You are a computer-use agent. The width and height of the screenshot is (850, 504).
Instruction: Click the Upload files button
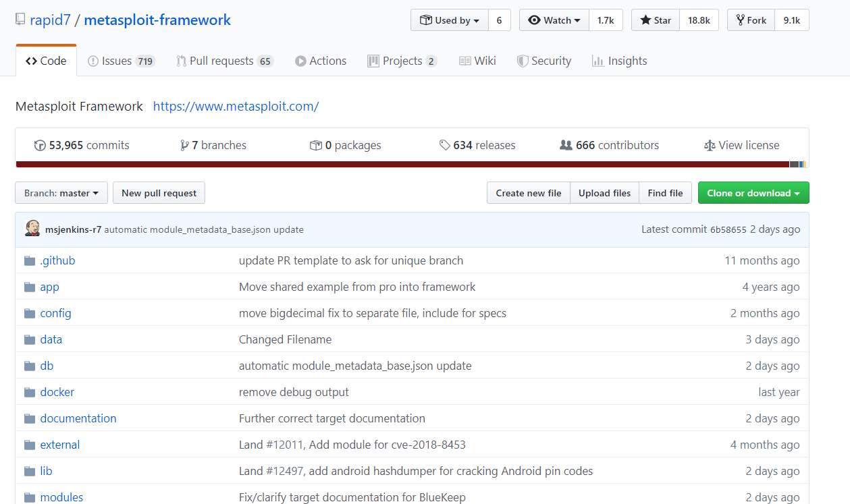click(x=604, y=193)
